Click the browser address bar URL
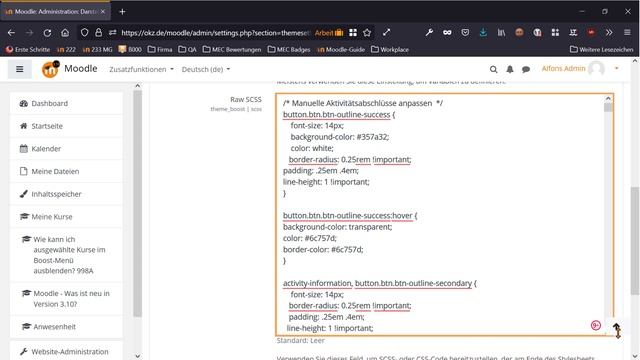640x360 pixels. [216, 33]
